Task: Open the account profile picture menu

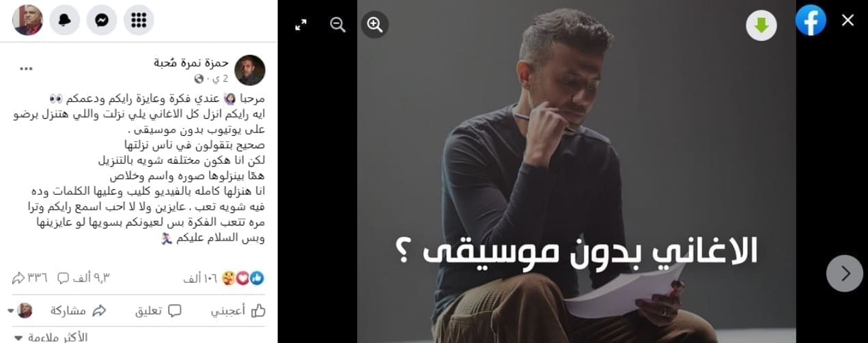Action: 28,20
